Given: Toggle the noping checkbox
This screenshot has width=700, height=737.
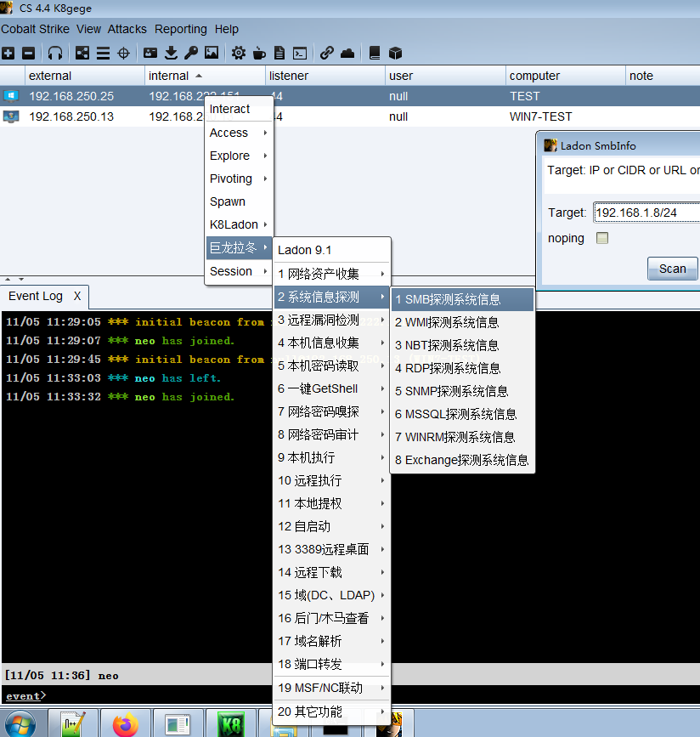Looking at the screenshot, I should click(601, 238).
